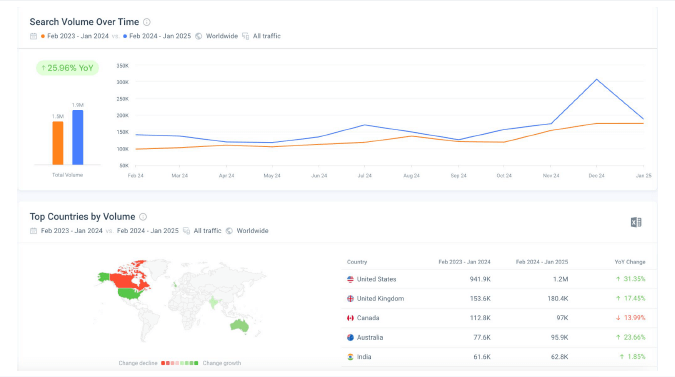Click traffic icon beside All traffic in Search Volume
This screenshot has width=675, height=377.
pos(245,36)
